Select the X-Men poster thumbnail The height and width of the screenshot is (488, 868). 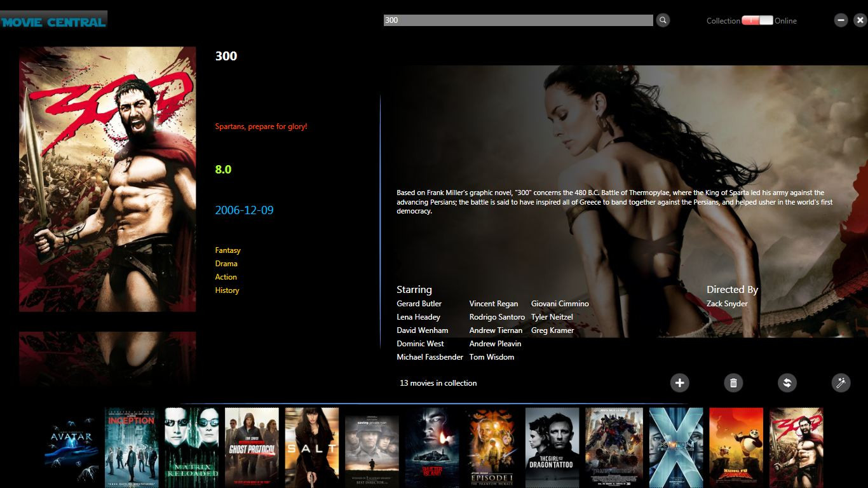(x=676, y=447)
